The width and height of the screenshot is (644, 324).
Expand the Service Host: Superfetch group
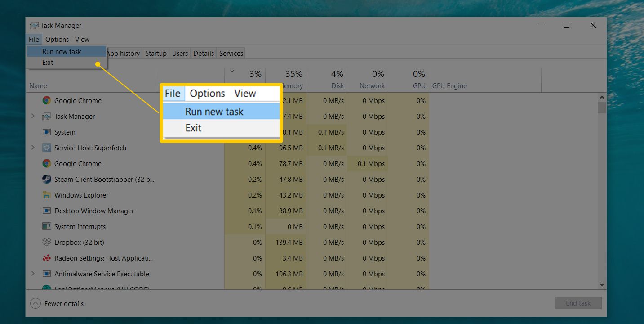[x=32, y=148]
